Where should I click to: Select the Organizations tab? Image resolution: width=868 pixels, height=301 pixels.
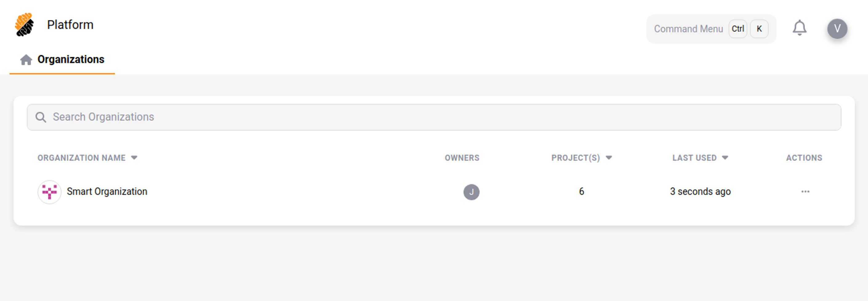71,60
